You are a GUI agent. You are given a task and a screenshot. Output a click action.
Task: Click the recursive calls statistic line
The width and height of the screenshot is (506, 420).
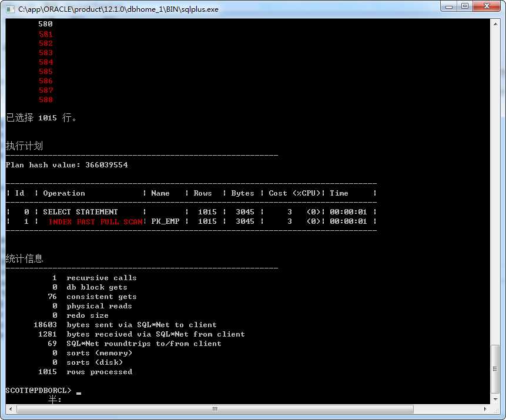(x=94, y=278)
